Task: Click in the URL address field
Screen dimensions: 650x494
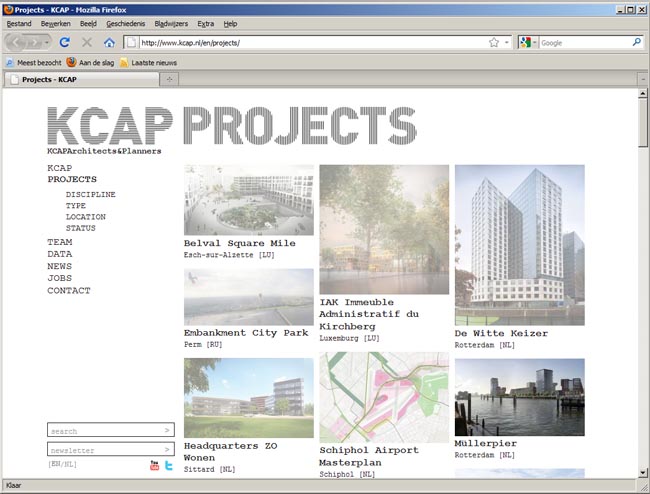Action: 313,42
